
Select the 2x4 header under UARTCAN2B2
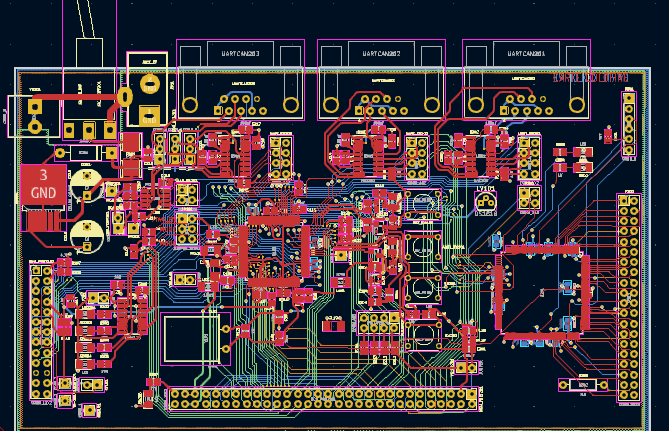pos(416,158)
